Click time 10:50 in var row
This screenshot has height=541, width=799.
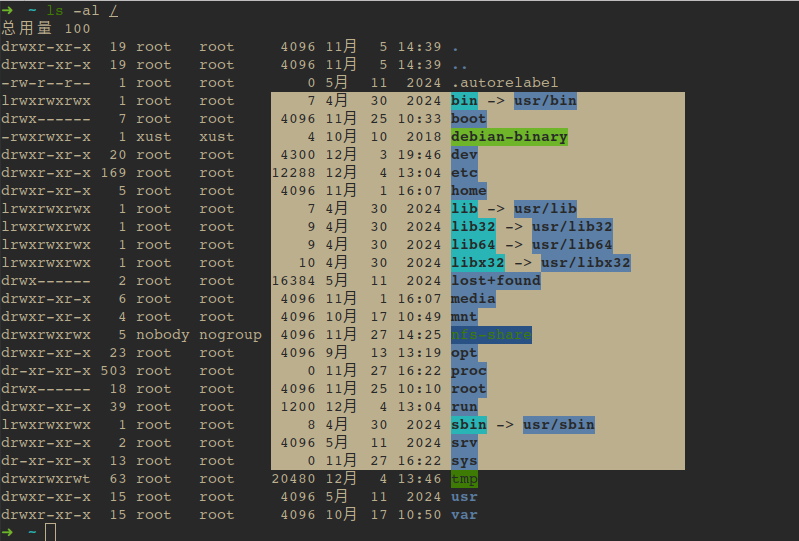[419, 515]
